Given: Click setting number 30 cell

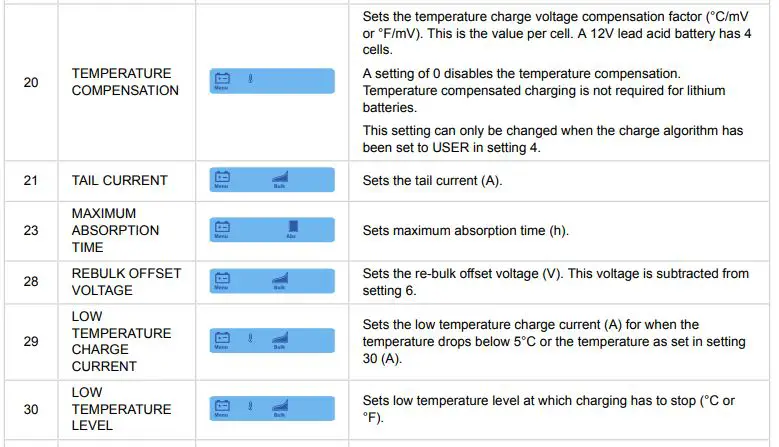Looking at the screenshot, I should click(x=31, y=409).
